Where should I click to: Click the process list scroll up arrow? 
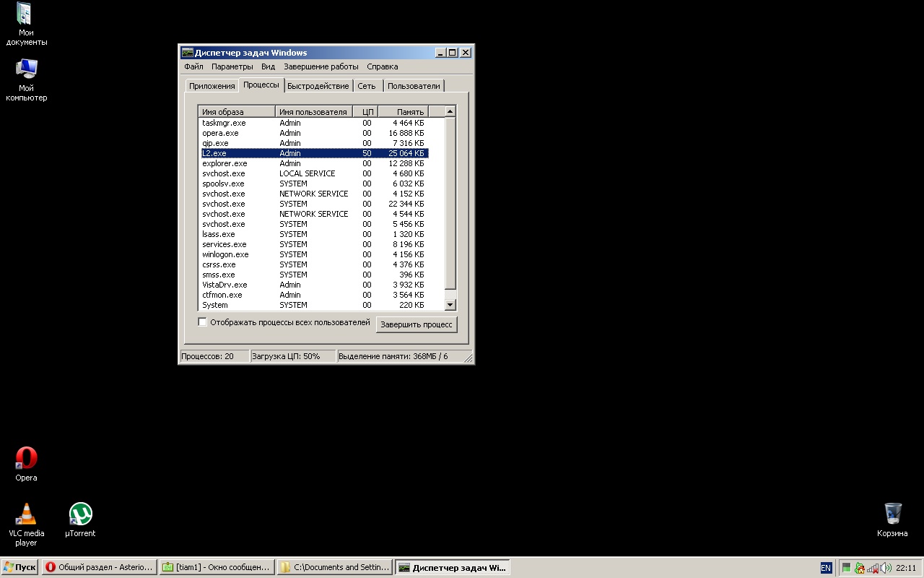450,112
